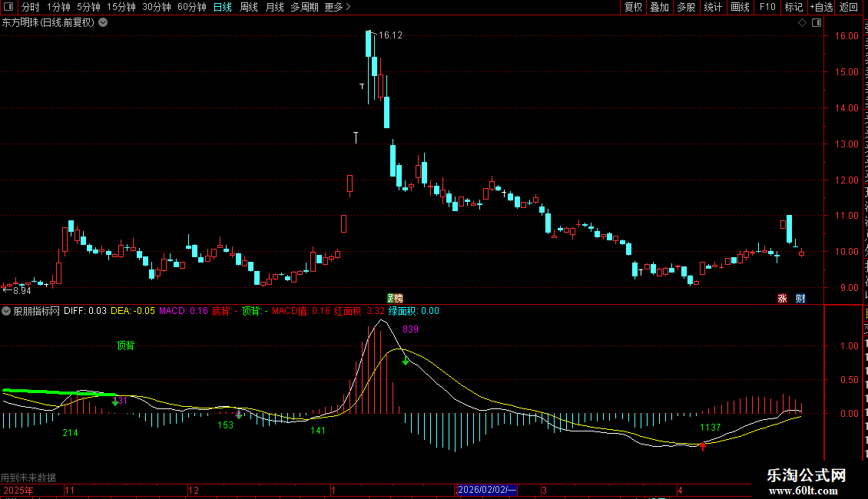Screen dimensions: 868x499
Task: Open dropdown next to 东方明珠 title
Action: (103, 23)
